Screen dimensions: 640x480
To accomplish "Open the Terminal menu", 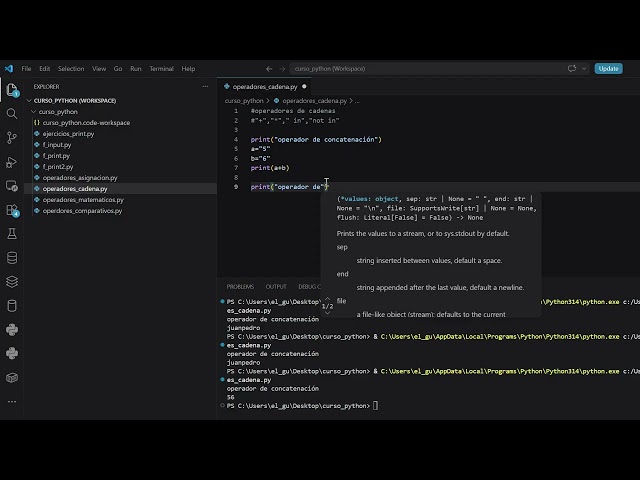I will tap(161, 69).
